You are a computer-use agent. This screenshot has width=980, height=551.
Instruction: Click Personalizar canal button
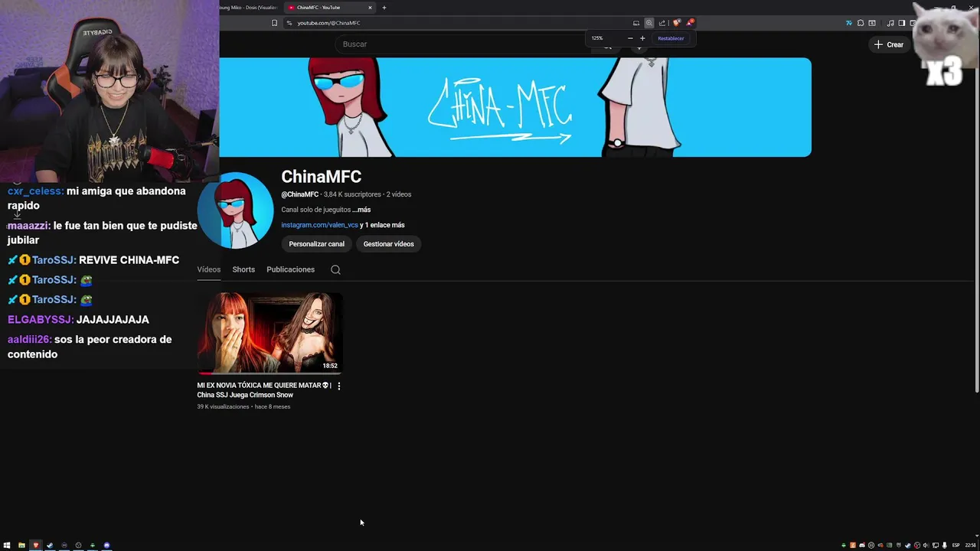[x=316, y=244]
